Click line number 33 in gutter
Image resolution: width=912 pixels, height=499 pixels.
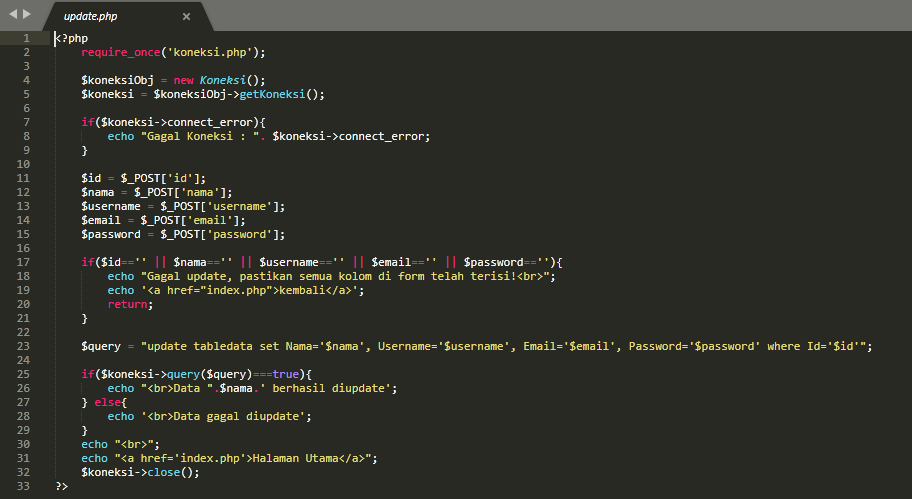23,486
